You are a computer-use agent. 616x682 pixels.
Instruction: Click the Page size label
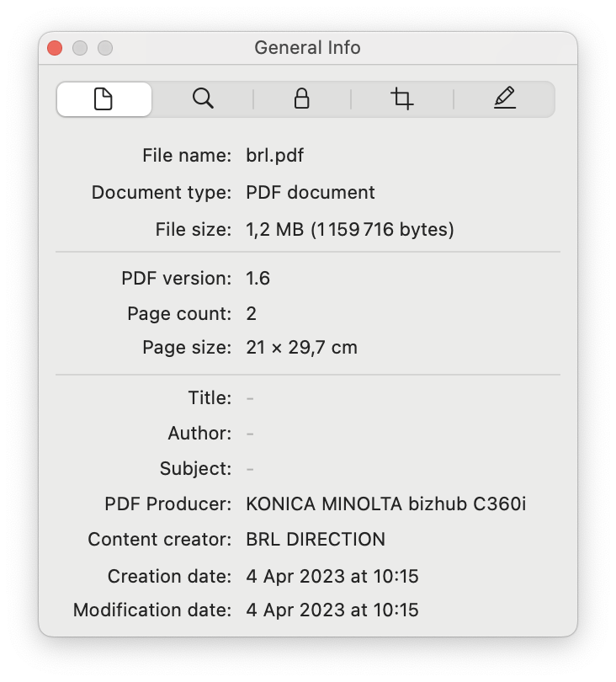[x=187, y=348]
